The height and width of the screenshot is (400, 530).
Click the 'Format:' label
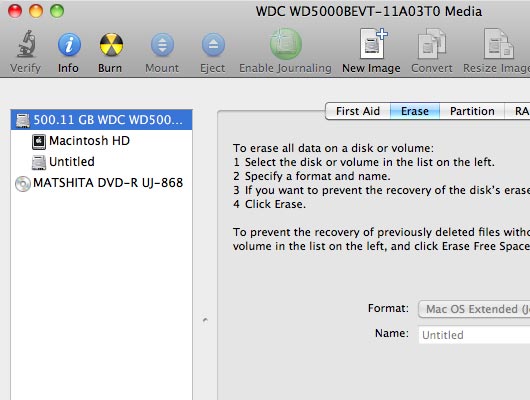coord(388,308)
